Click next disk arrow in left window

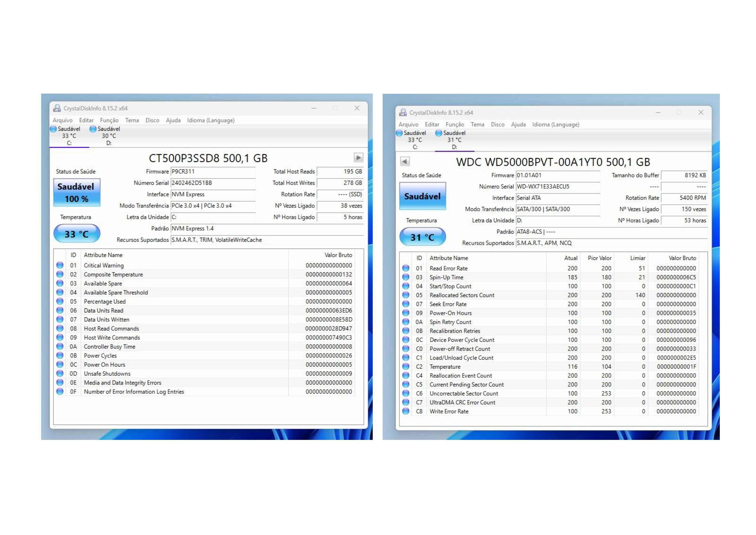tap(358, 158)
